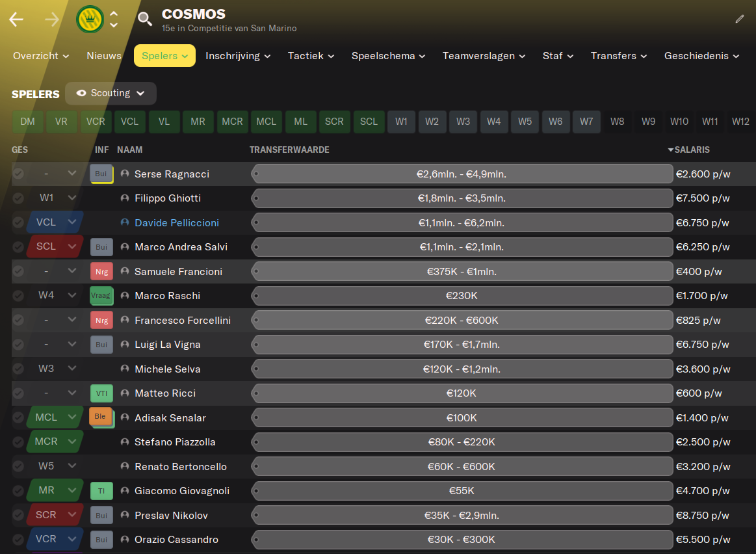The height and width of the screenshot is (554, 756).
Task: Click the Nrg badge for Francesco Forcellini
Action: (x=102, y=320)
